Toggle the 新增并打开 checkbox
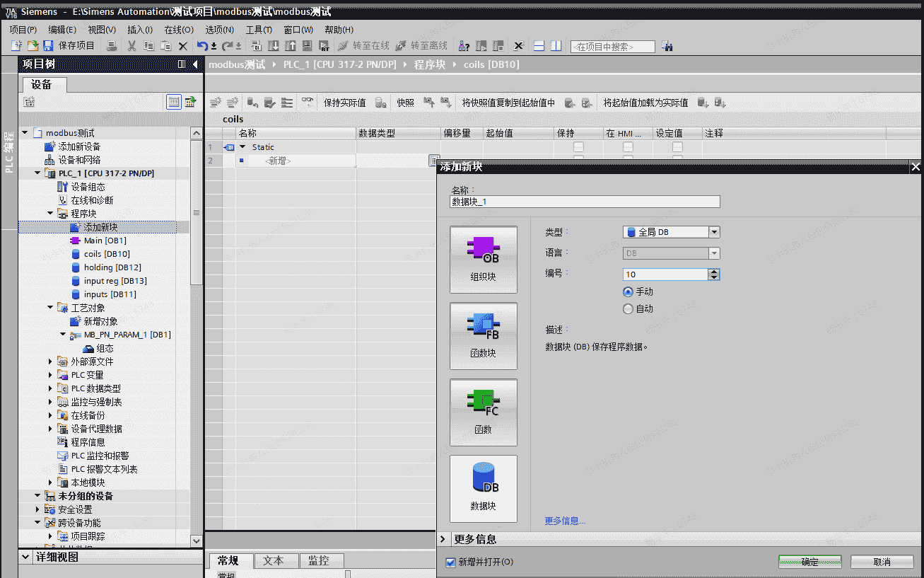This screenshot has height=578, width=924. [x=450, y=562]
